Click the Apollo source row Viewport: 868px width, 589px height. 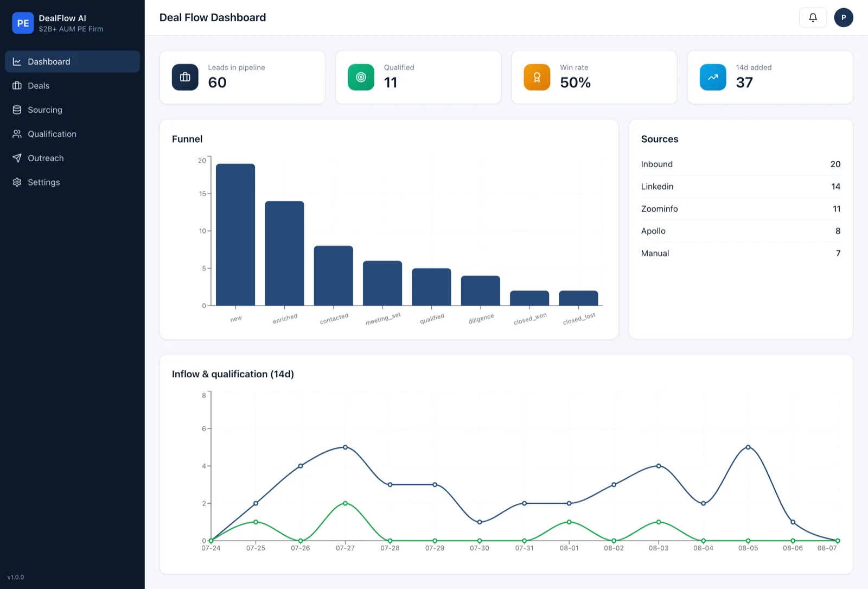click(x=741, y=231)
